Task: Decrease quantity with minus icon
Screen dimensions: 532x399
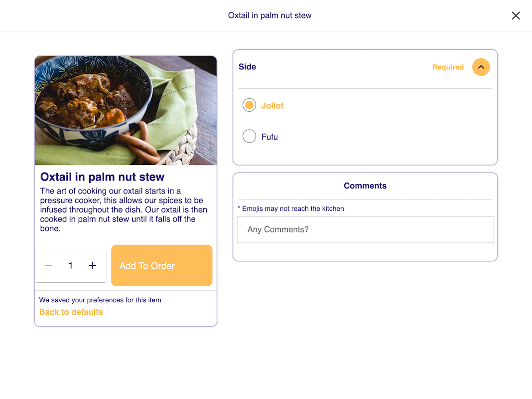Action: [49, 265]
